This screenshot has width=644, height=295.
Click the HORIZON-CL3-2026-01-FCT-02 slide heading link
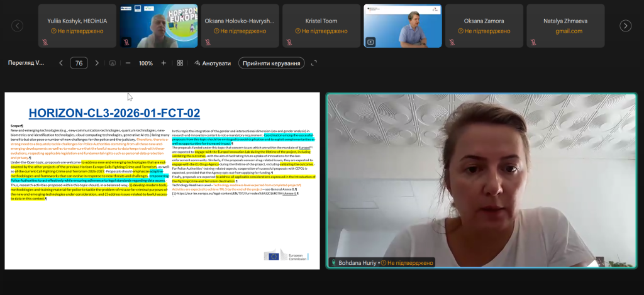pyautogui.click(x=114, y=113)
